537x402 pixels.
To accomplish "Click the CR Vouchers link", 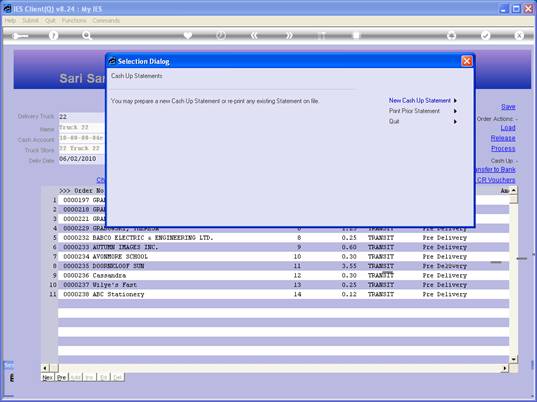I will (496, 180).
